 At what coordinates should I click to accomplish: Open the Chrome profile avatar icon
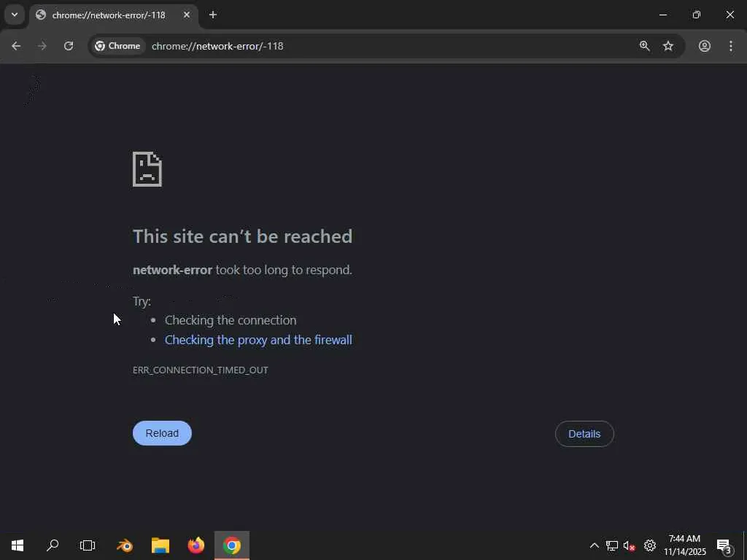(x=705, y=46)
